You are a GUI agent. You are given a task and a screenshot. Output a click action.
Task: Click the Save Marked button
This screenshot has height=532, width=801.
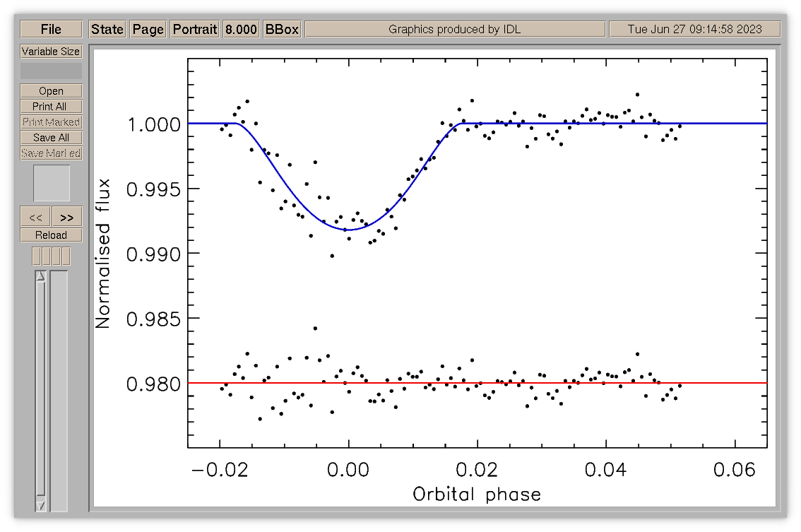click(x=51, y=153)
